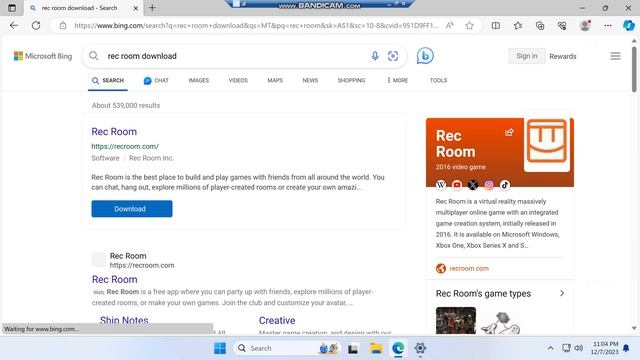The width and height of the screenshot is (640, 360).
Task: Click the taskbar Search box
Action: 287,348
